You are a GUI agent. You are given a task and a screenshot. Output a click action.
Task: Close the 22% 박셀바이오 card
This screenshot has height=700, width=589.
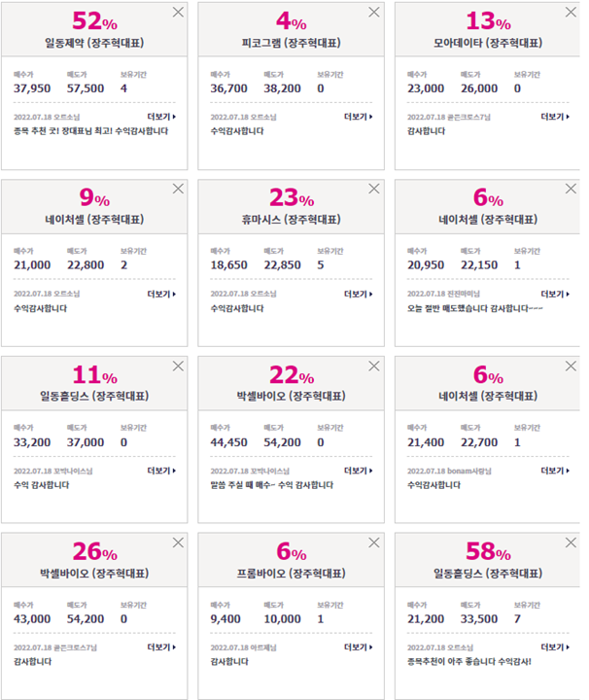(x=374, y=367)
